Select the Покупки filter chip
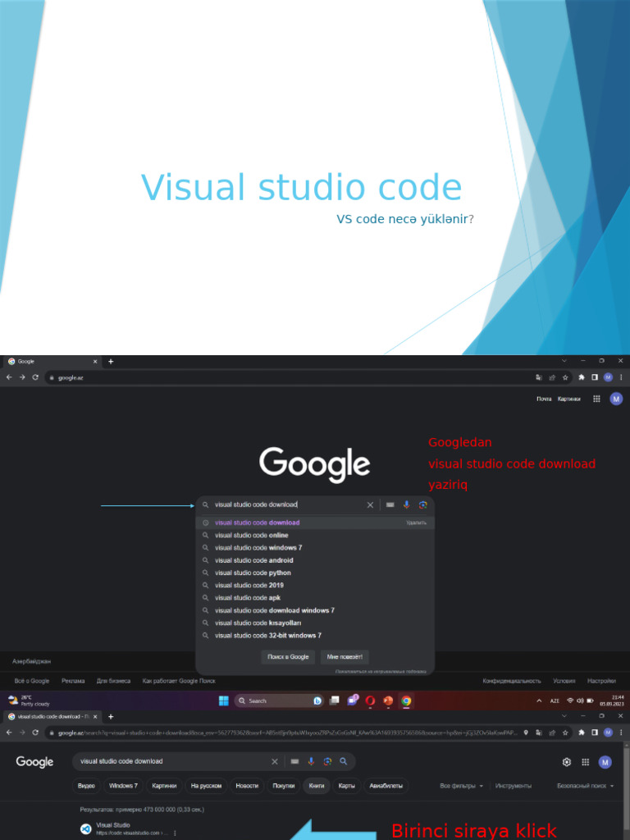Screen dimensions: 630x840 pos(283,786)
